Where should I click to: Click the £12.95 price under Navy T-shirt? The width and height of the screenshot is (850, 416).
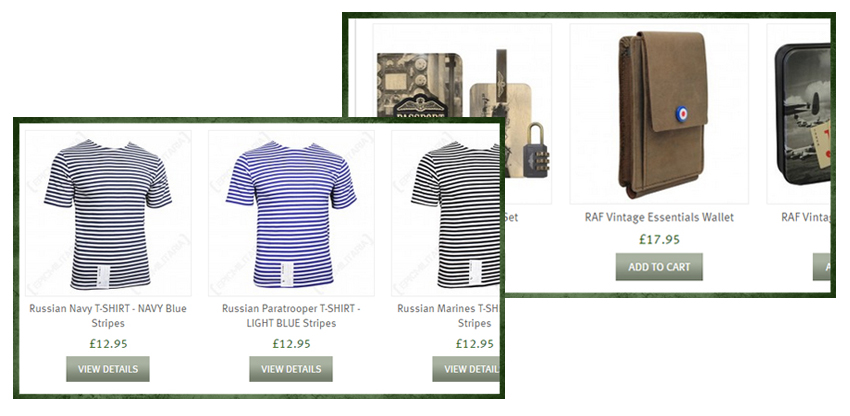tap(108, 344)
